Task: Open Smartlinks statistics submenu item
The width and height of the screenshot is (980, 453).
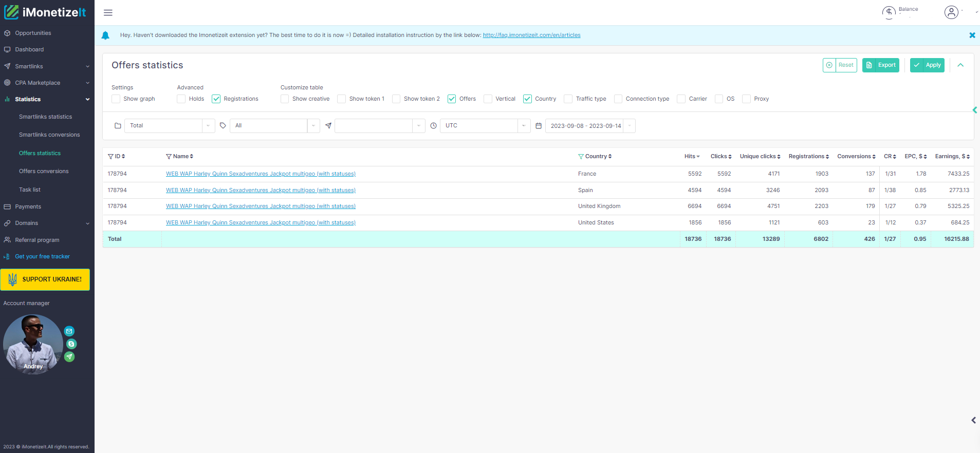Action: coord(45,117)
